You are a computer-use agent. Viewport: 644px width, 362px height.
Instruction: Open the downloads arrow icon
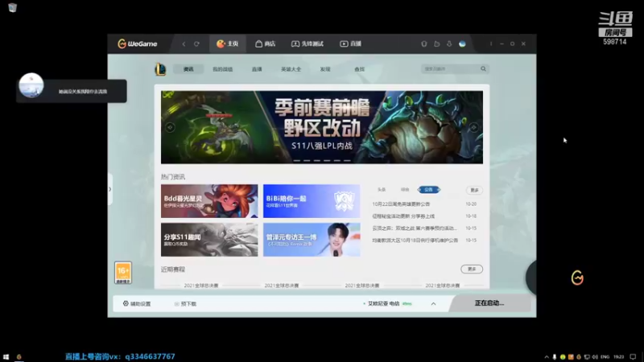(x=449, y=43)
